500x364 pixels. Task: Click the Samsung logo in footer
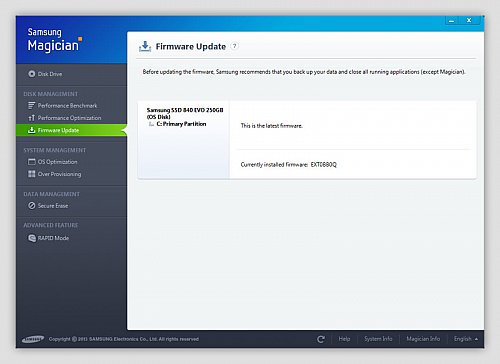point(33,339)
